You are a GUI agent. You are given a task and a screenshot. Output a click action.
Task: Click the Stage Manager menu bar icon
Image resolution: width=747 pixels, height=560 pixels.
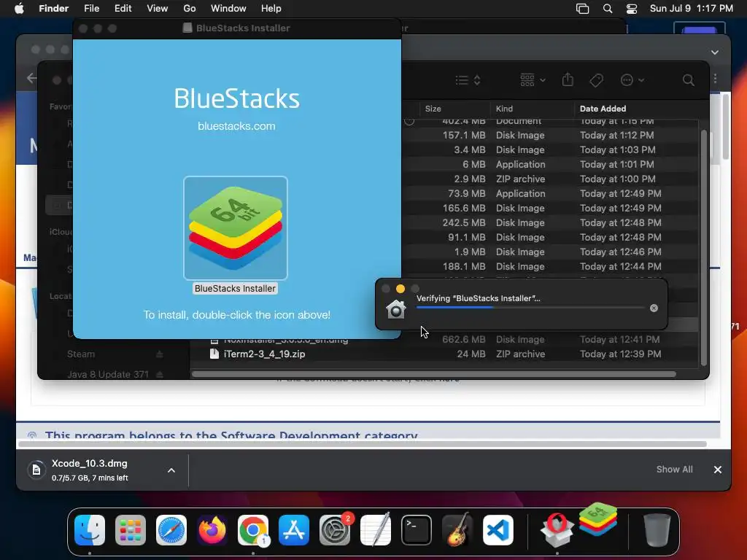point(582,9)
